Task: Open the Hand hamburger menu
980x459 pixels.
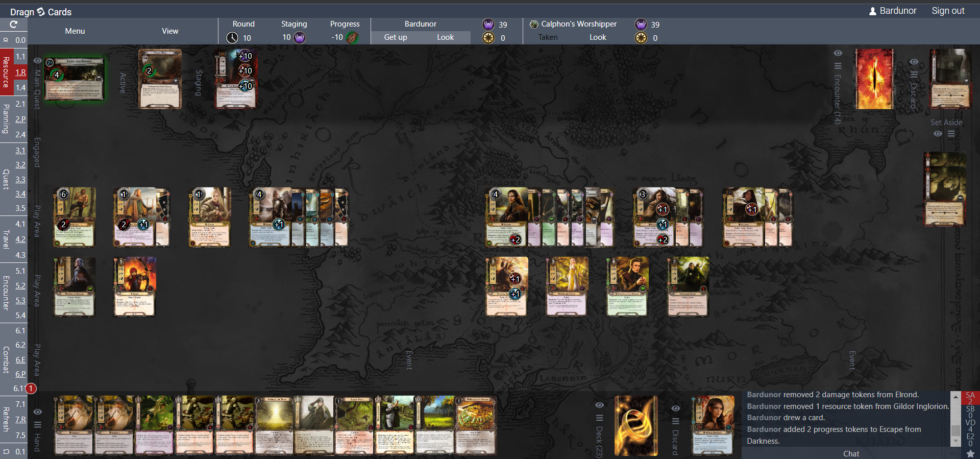Action: (37, 424)
